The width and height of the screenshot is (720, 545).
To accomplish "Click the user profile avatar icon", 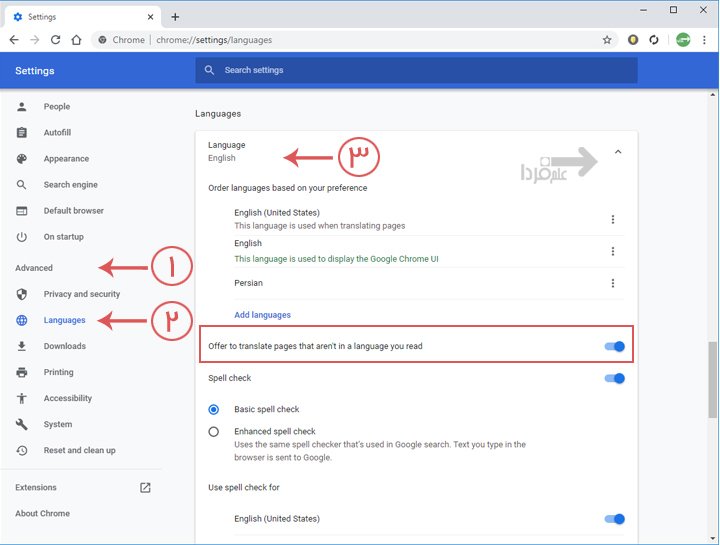I will pyautogui.click(x=683, y=40).
